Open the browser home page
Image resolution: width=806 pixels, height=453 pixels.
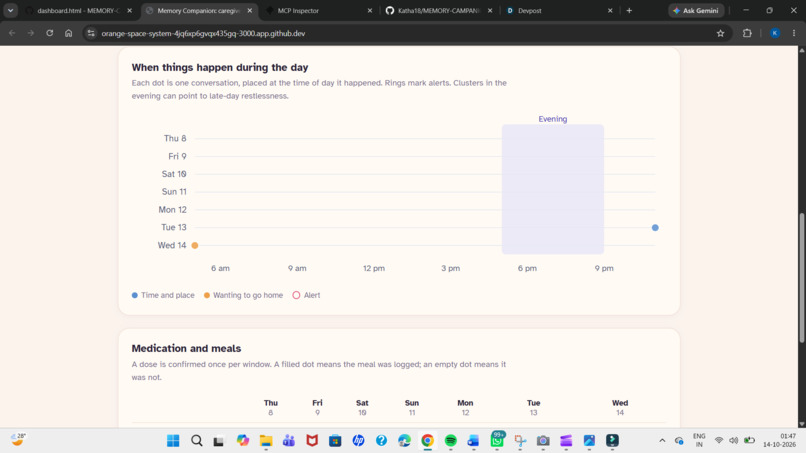pyautogui.click(x=68, y=33)
